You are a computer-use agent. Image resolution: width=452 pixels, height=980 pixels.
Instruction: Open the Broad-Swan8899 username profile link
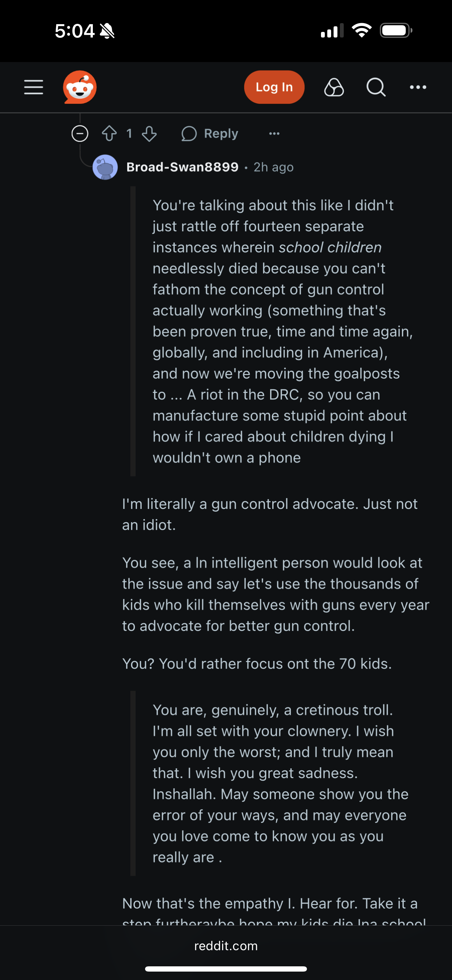182,167
